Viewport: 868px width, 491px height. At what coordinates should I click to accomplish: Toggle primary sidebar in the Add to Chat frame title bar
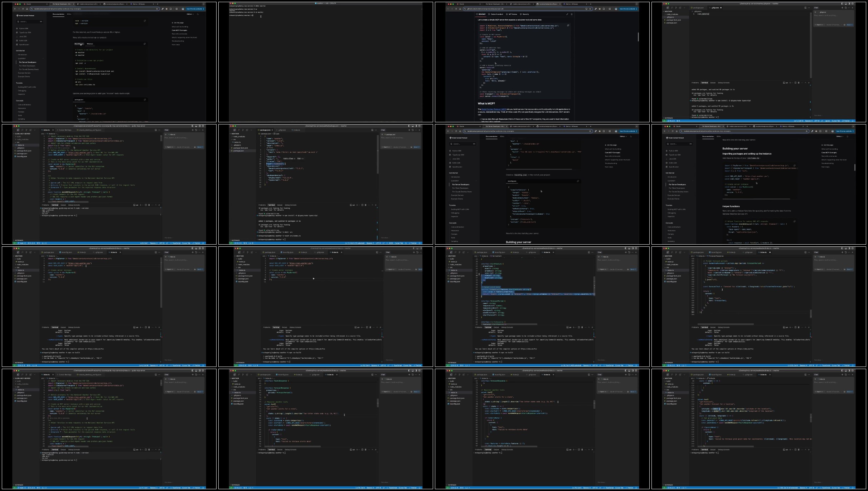[x=409, y=126]
